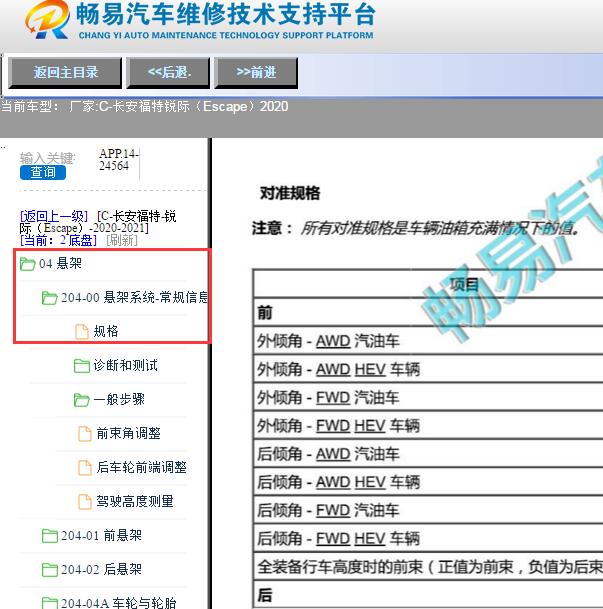The width and height of the screenshot is (603, 609).
Task: Expand the 诊断和测试 folder icon
Action: [82, 366]
